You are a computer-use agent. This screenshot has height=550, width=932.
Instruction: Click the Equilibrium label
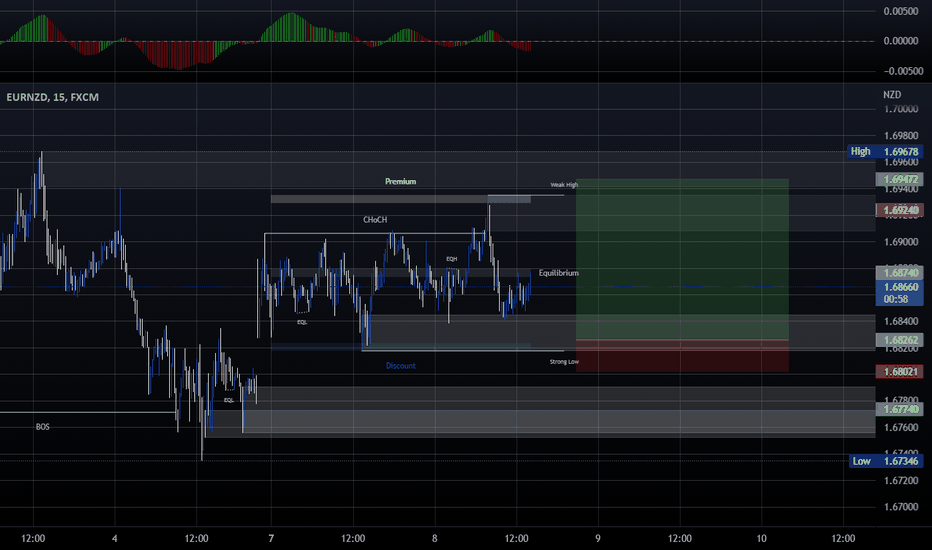[559, 273]
